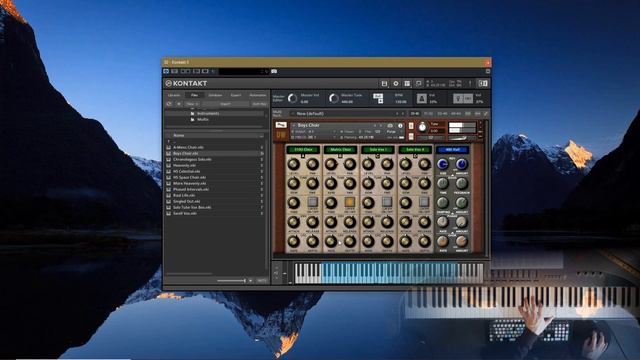Click the metronome icon in Master Editor
Screen dimensions: 640x360
click(421, 98)
